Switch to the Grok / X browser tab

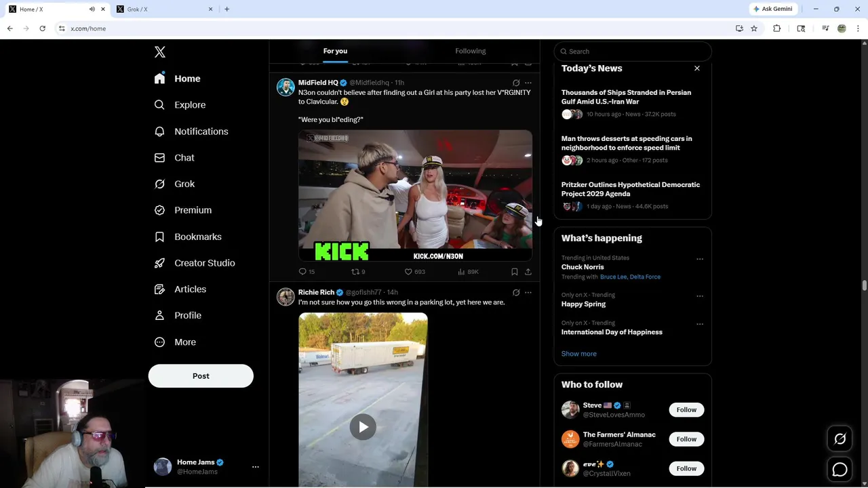coord(163,9)
